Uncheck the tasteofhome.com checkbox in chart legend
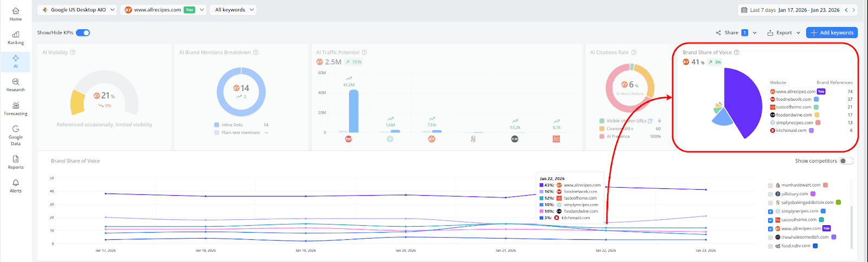The width and height of the screenshot is (868, 262). click(770, 220)
